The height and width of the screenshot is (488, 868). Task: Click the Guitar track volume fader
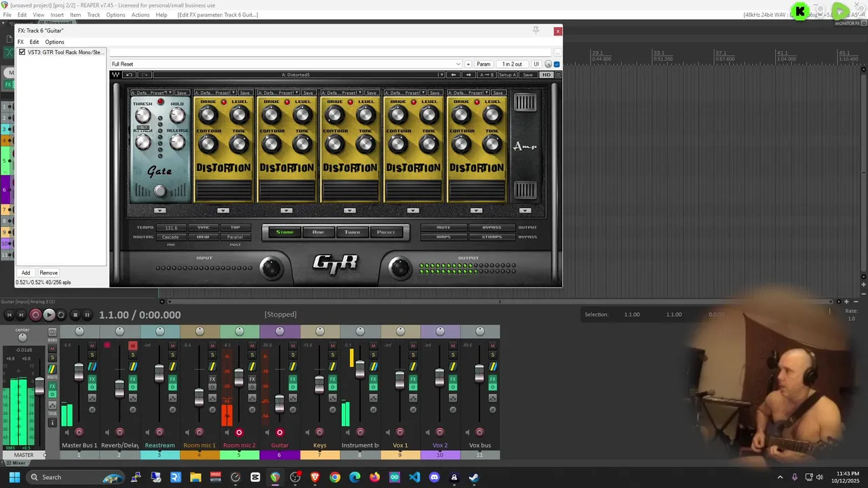pyautogui.click(x=279, y=403)
